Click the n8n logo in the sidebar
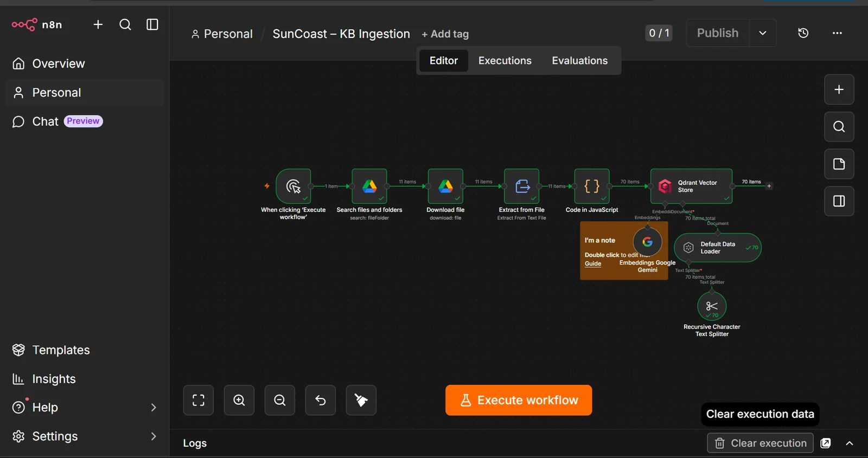868x458 pixels. coord(37,24)
